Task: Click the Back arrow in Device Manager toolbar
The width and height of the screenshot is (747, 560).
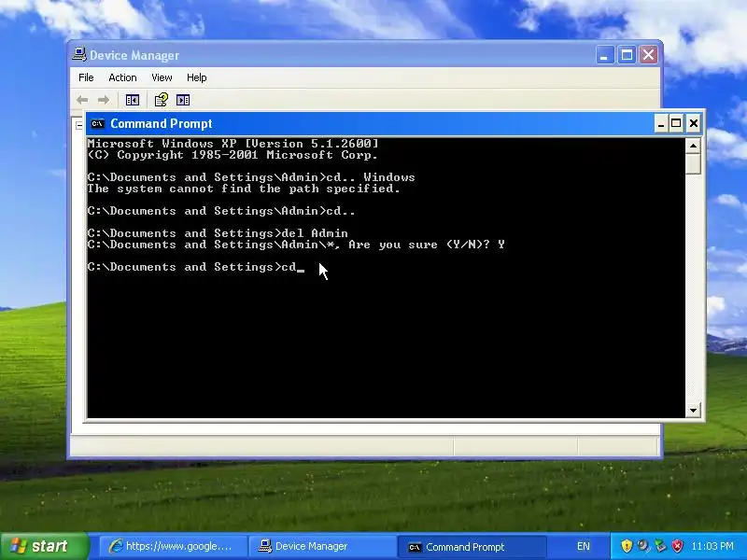Action: tap(82, 100)
